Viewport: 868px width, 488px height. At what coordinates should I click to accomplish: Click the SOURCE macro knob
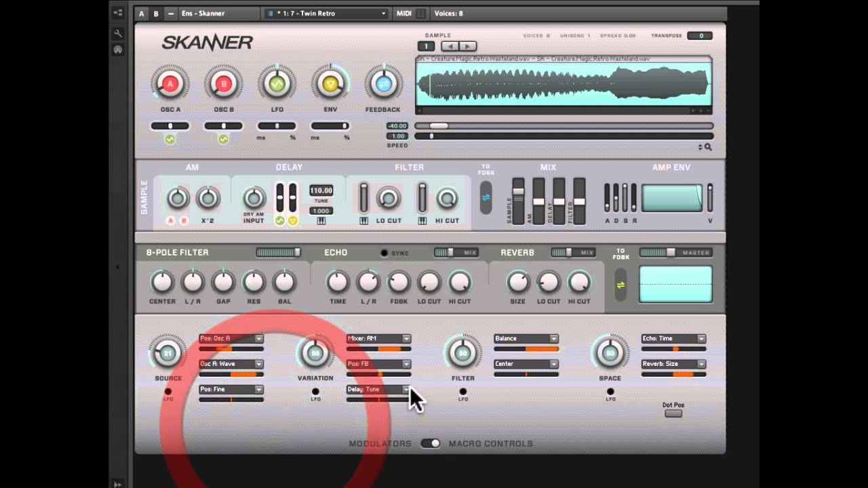167,352
